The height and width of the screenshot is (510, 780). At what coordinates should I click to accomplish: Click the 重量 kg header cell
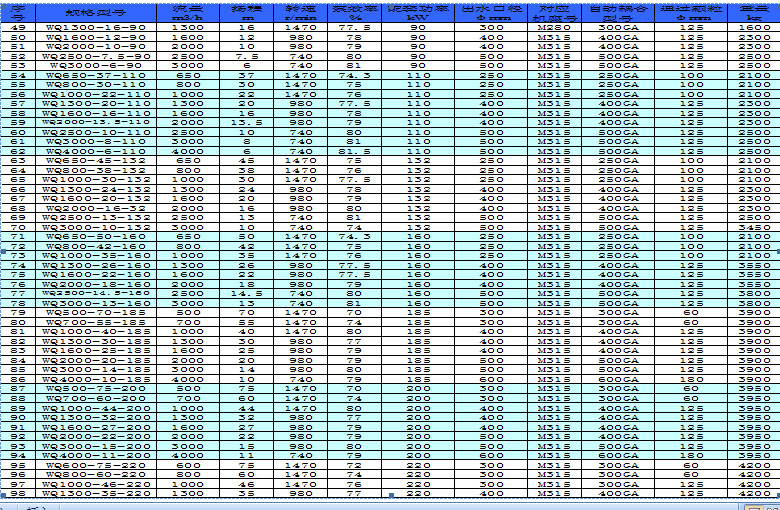click(754, 13)
